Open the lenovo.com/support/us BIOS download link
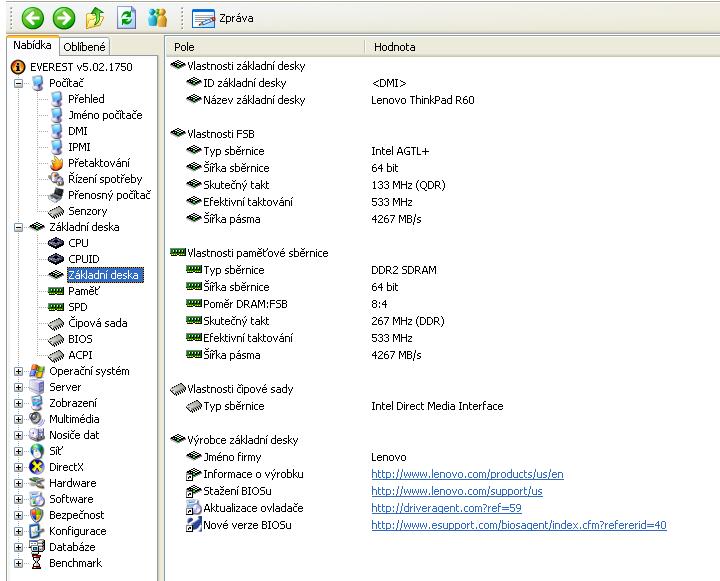Image resolution: width=720 pixels, height=581 pixels. tap(456, 491)
